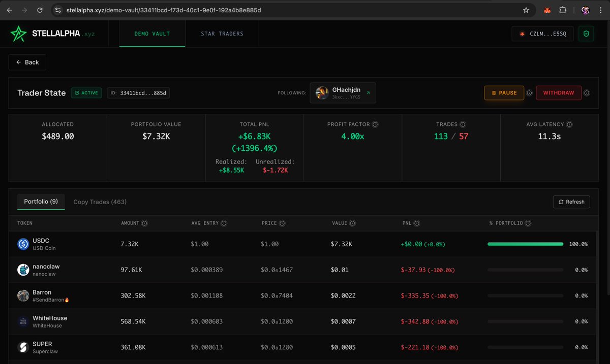
Task: Open browser extensions puzzle icon
Action: click(563, 10)
